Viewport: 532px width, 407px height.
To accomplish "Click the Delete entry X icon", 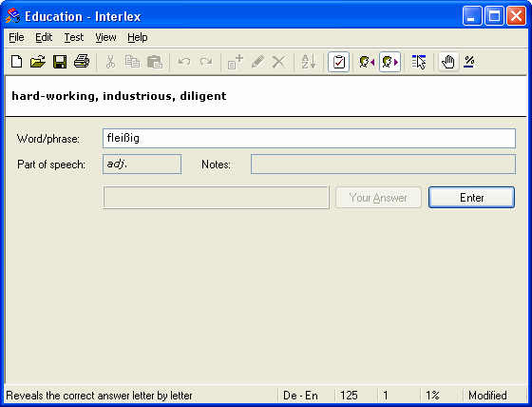I will point(279,62).
